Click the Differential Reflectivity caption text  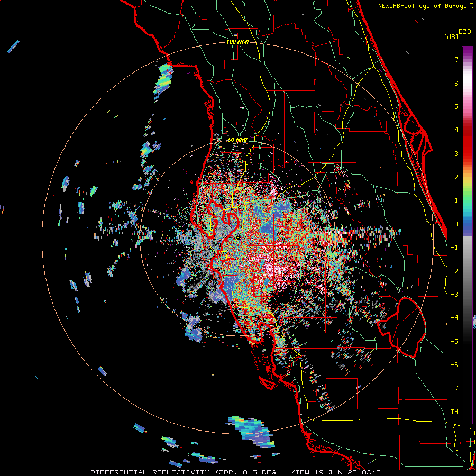click(x=237, y=472)
